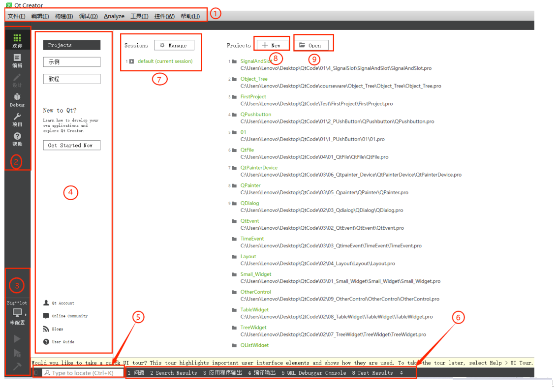Open the 帮助 help mode
This screenshot has width=556, height=392.
pyautogui.click(x=17, y=139)
